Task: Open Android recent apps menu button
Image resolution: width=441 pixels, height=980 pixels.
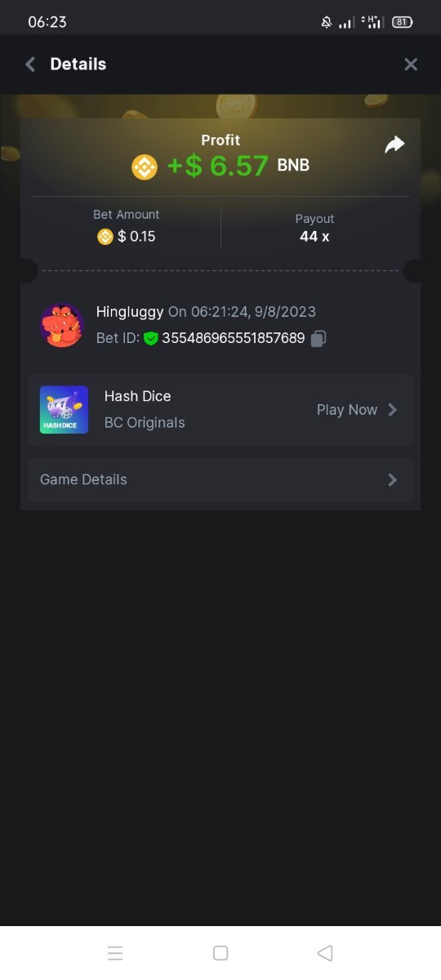Action: (x=115, y=953)
